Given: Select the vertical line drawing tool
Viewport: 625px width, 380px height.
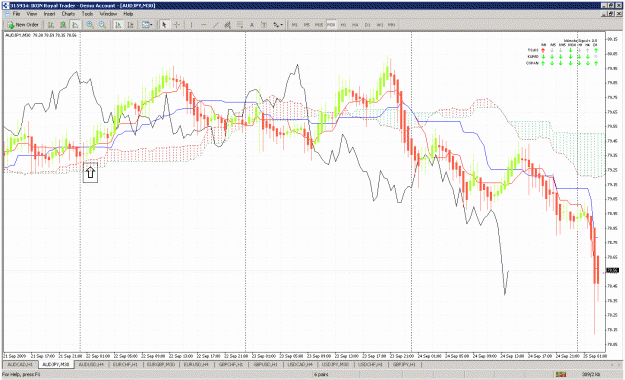Looking at the screenshot, I should click(191, 25).
